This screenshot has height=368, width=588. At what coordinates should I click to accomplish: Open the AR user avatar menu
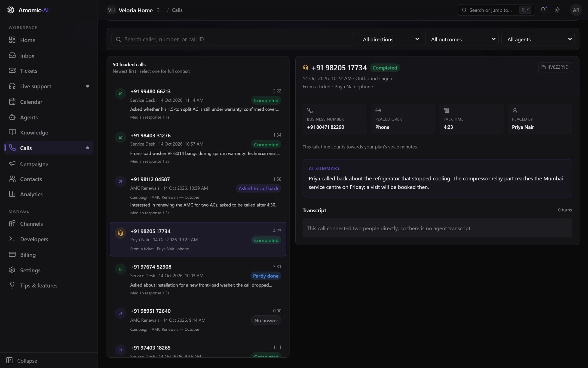pos(576,10)
